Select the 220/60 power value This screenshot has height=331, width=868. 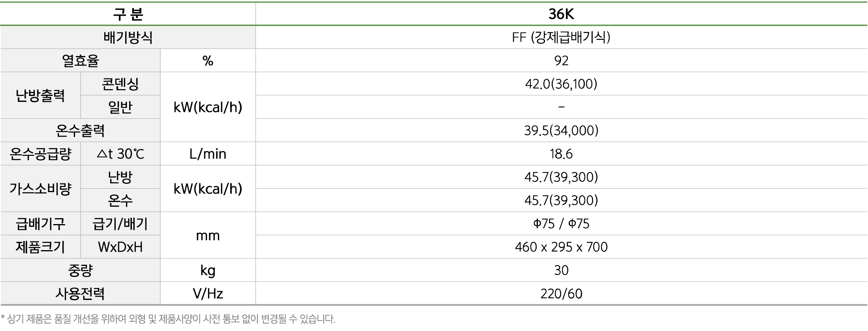point(561,294)
